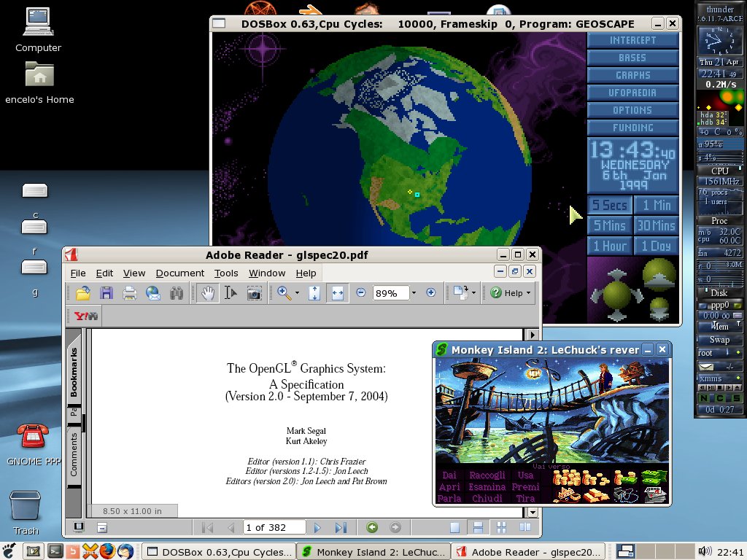This screenshot has height=560, width=747.
Task: Click the page number field '1 of 382'
Action: [x=274, y=527]
